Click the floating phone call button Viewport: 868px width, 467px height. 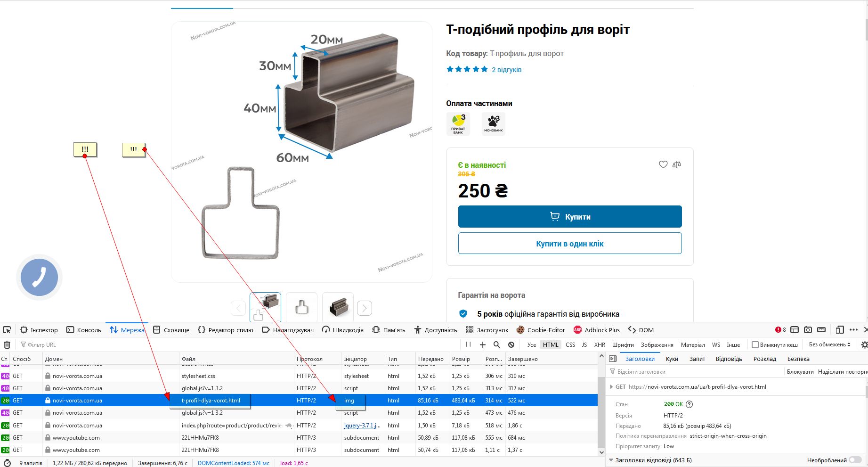pos(39,277)
